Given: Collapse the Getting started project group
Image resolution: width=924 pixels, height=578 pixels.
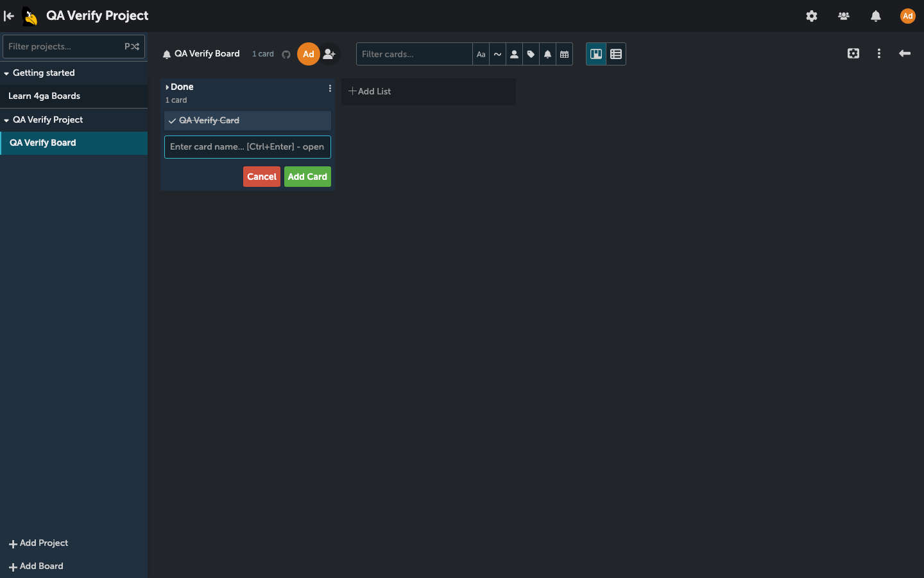Looking at the screenshot, I should (x=6, y=73).
